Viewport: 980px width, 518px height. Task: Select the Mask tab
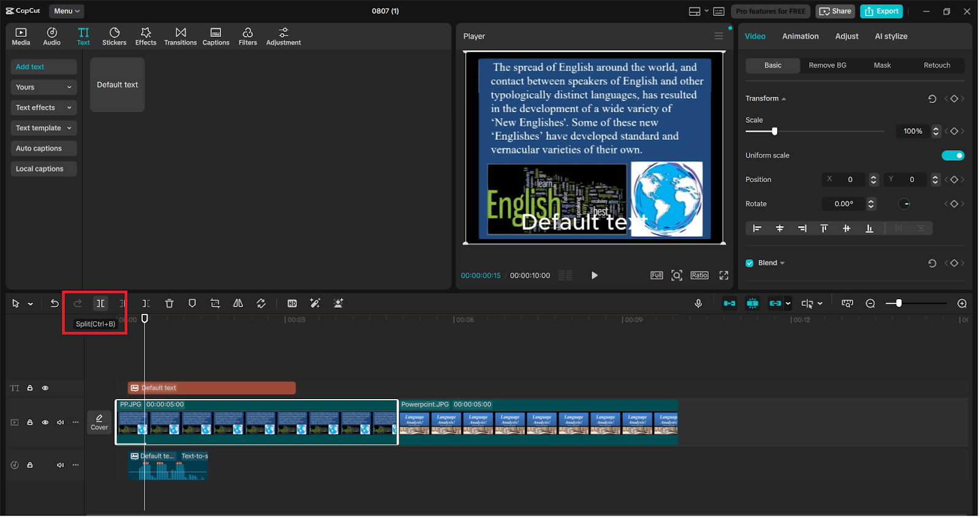coord(883,66)
